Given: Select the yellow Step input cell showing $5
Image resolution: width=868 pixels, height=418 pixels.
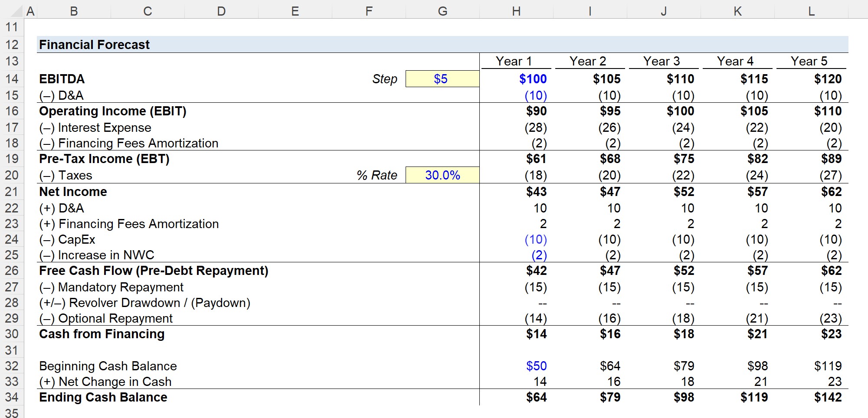Looking at the screenshot, I should tap(442, 79).
